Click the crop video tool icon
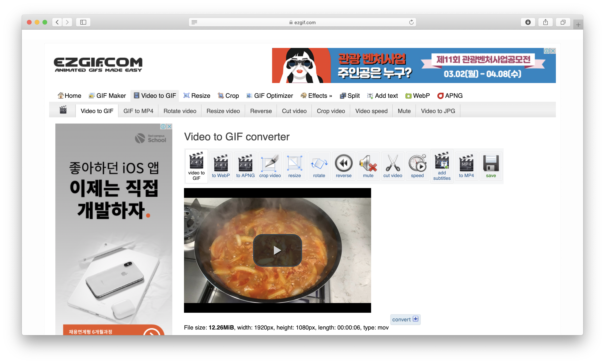 click(270, 166)
